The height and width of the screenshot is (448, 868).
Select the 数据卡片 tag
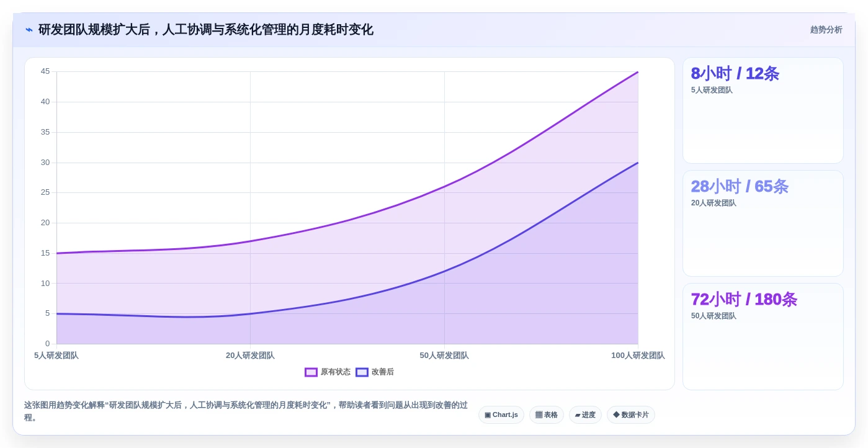coord(631,415)
